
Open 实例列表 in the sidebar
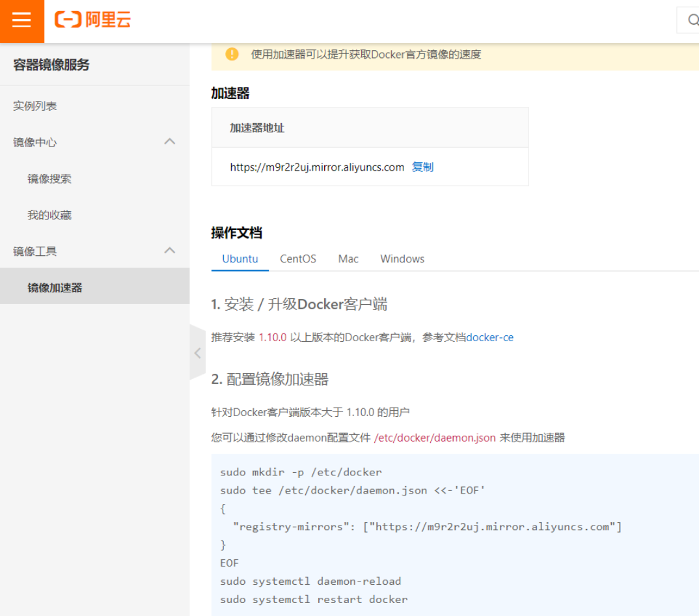point(34,106)
